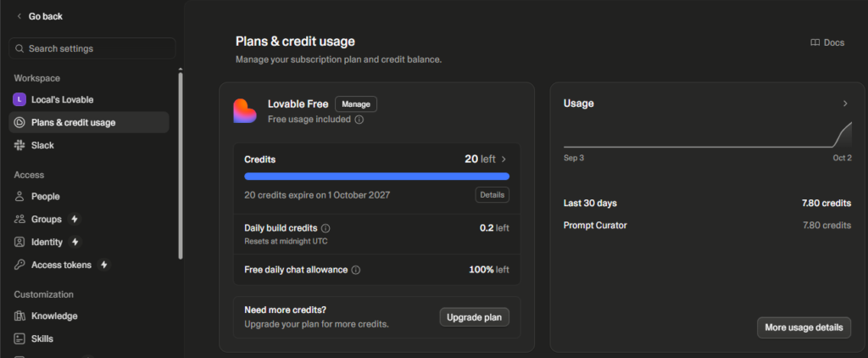Open the Slack settings page
The width and height of the screenshot is (868, 358).
tap(88, 145)
